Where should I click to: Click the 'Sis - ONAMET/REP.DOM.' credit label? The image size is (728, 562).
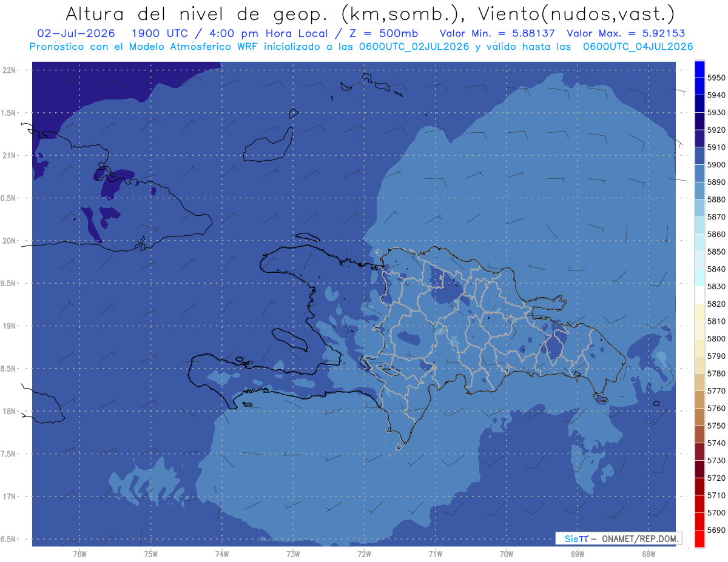click(x=618, y=538)
